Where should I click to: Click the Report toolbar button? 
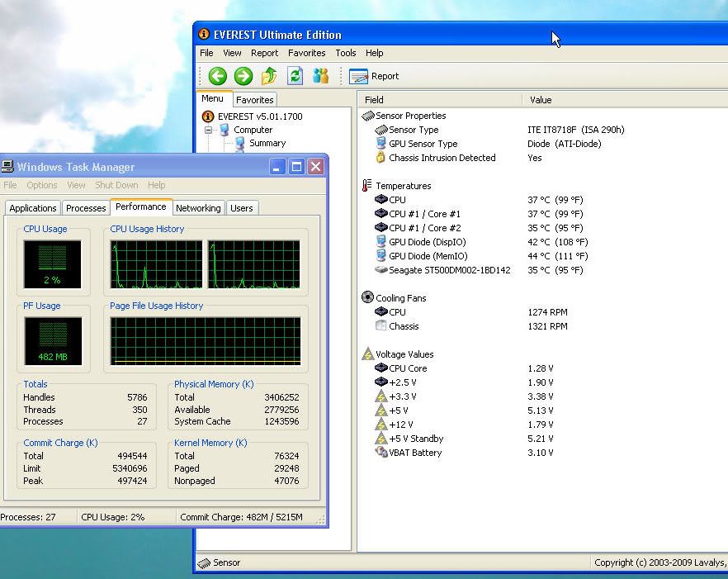pyautogui.click(x=374, y=76)
